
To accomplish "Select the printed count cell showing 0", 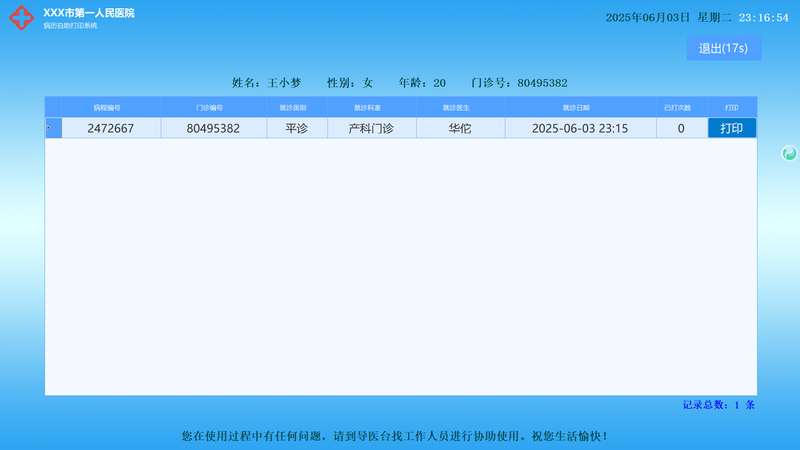I will [x=682, y=128].
